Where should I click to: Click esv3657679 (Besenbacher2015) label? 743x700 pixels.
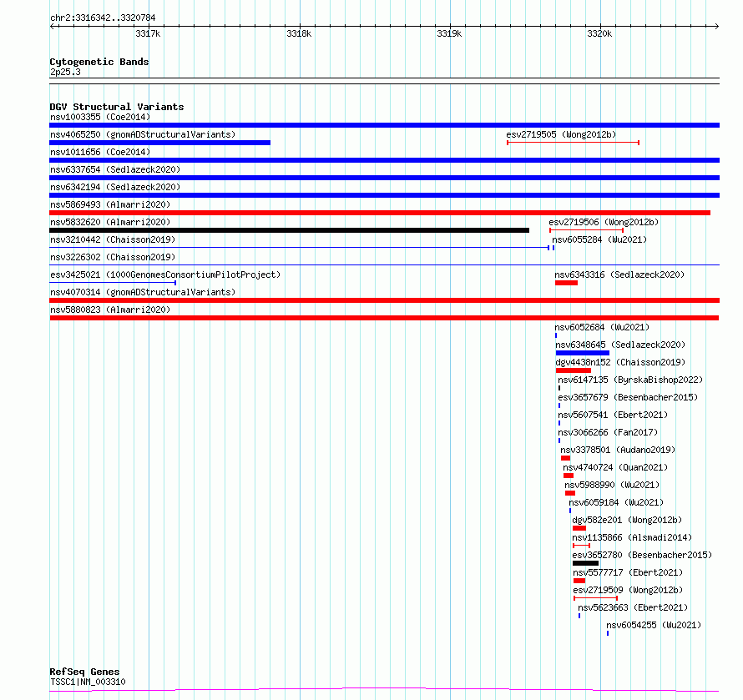pos(628,397)
